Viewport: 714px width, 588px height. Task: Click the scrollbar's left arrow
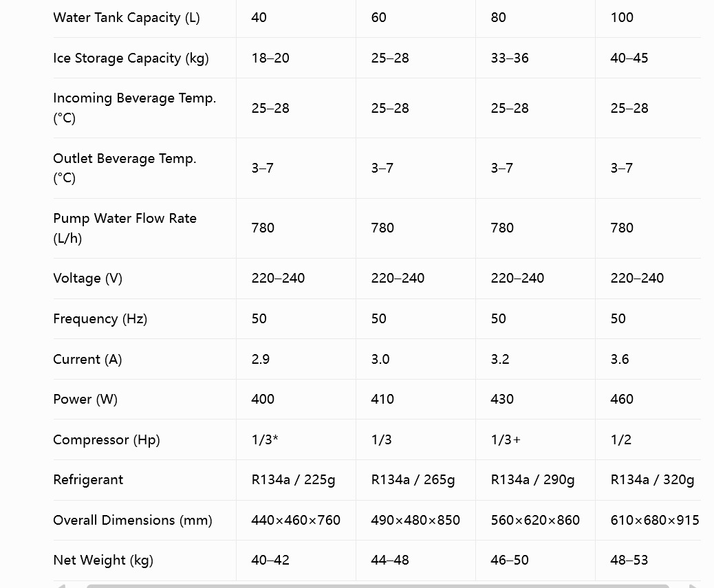point(61,586)
